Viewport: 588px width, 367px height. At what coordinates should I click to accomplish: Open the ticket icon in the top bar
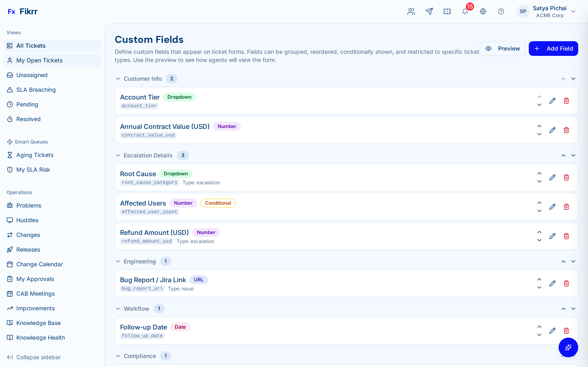[x=447, y=11]
